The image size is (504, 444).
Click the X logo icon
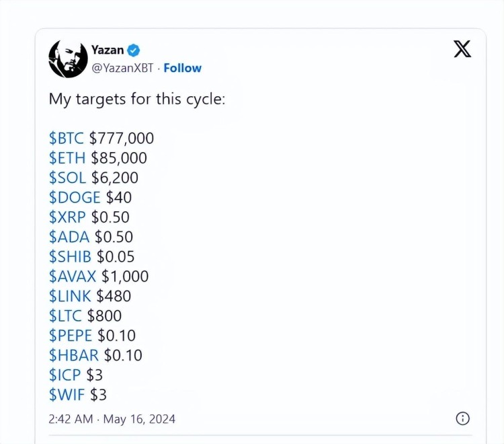[462, 49]
